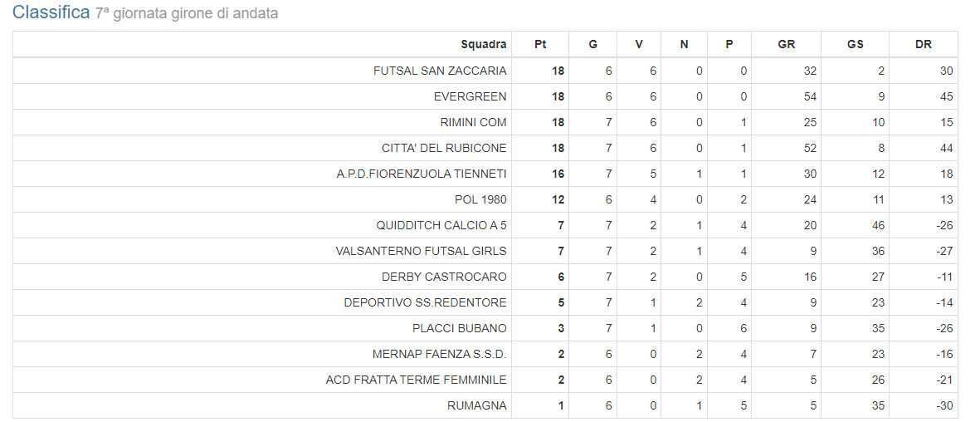Image resolution: width=980 pixels, height=422 pixels.
Task: Click MERNAP FAENZA S.S.D. team name
Action: click(x=439, y=355)
